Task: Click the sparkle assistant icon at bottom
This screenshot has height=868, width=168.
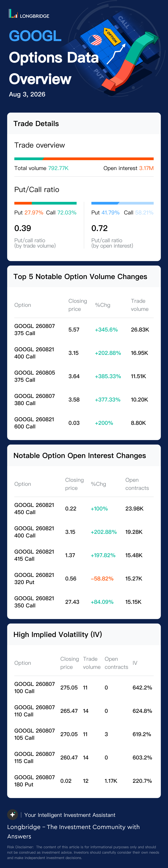Action: pos(12,814)
